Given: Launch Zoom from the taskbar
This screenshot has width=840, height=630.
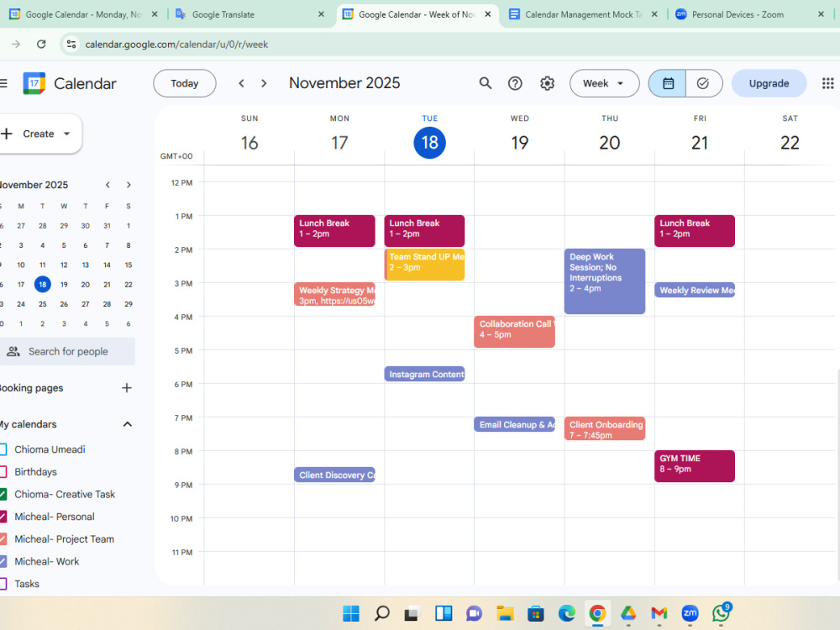Looking at the screenshot, I should coord(690,613).
